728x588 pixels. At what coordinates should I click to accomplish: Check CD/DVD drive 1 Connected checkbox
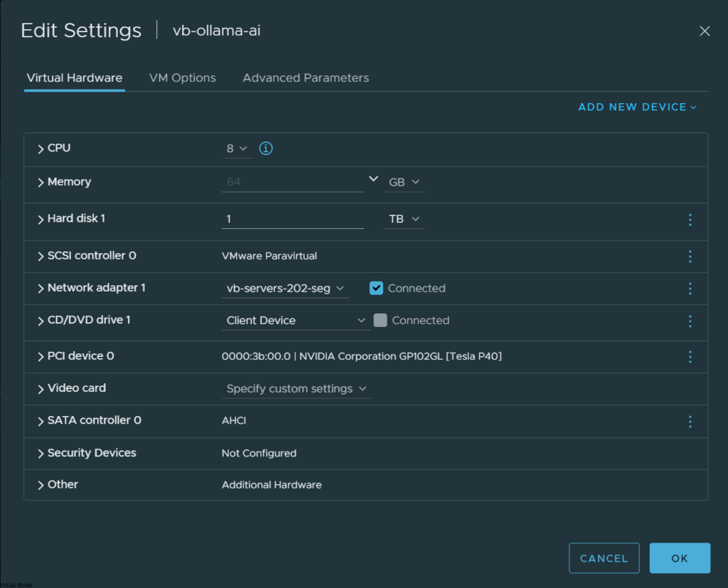point(380,320)
